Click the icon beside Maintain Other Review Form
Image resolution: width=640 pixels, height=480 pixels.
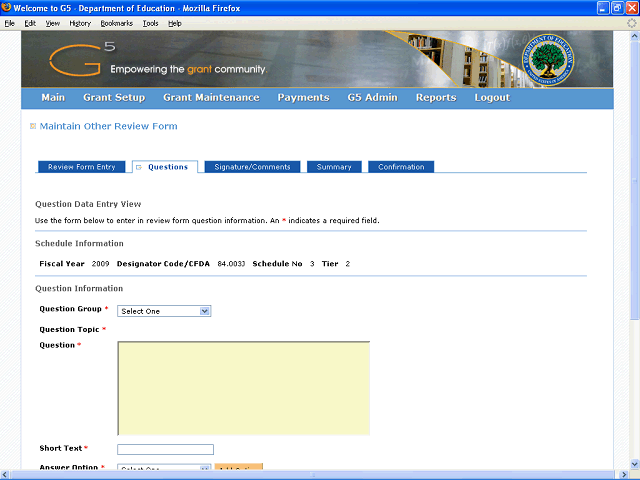33,126
